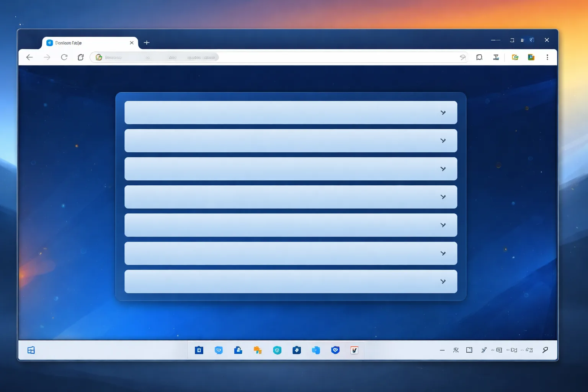Expand the third accordion row chevron
This screenshot has width=588, height=392.
point(443,169)
